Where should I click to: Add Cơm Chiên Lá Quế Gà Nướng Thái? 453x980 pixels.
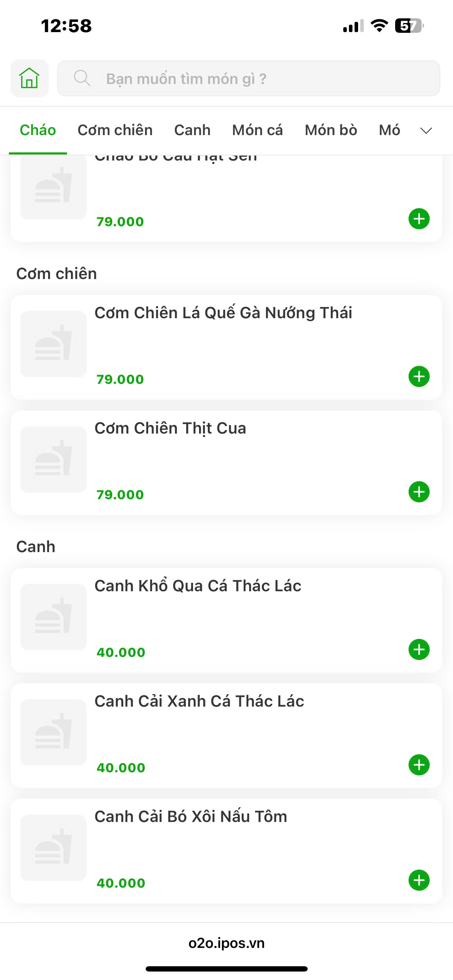click(419, 377)
